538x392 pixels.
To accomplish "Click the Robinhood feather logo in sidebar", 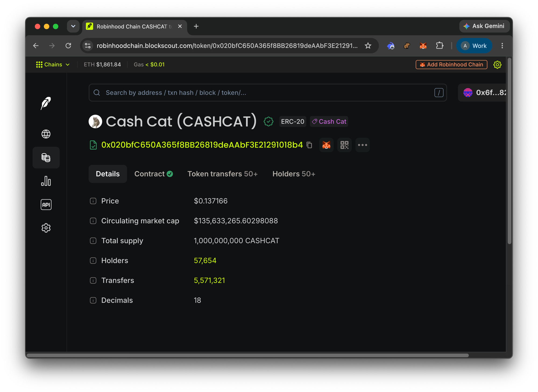I will pyautogui.click(x=46, y=103).
